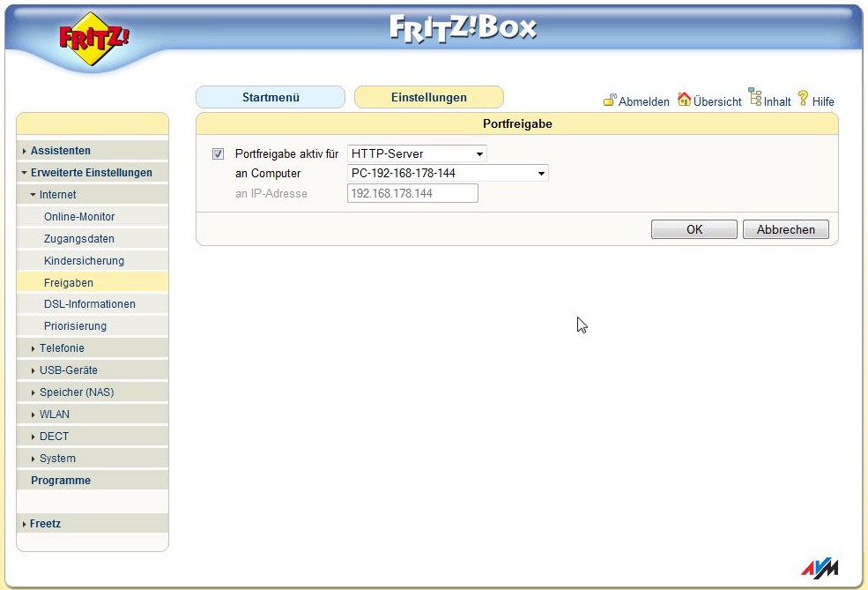
Task: Collapse Erweiterte Einstellungen section
Action: 93,173
